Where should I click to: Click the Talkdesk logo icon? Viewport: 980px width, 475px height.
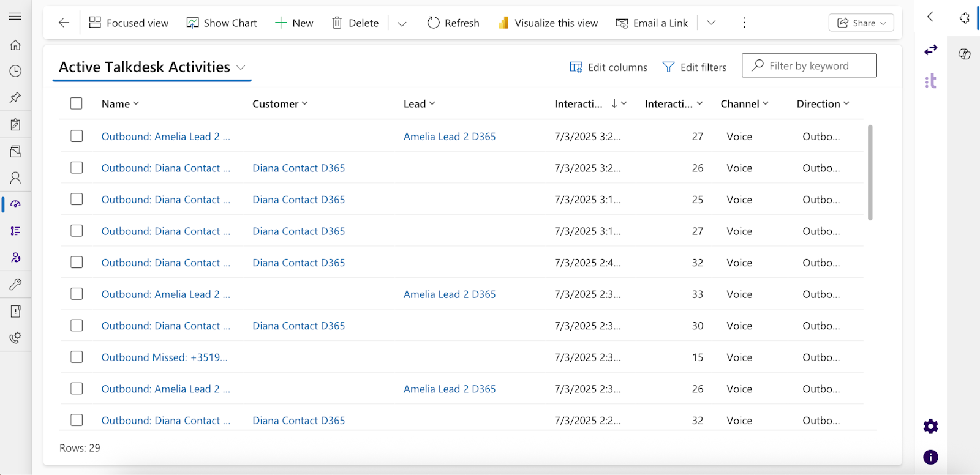(x=931, y=81)
